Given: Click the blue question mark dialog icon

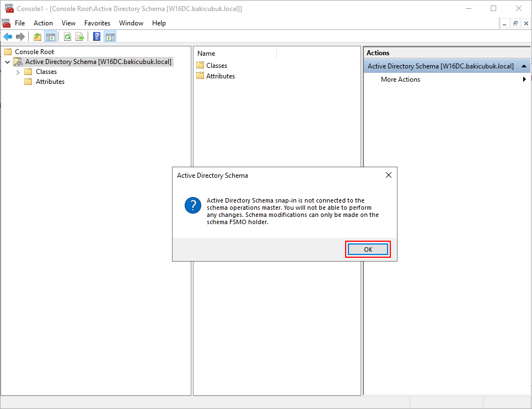Looking at the screenshot, I should tap(193, 205).
